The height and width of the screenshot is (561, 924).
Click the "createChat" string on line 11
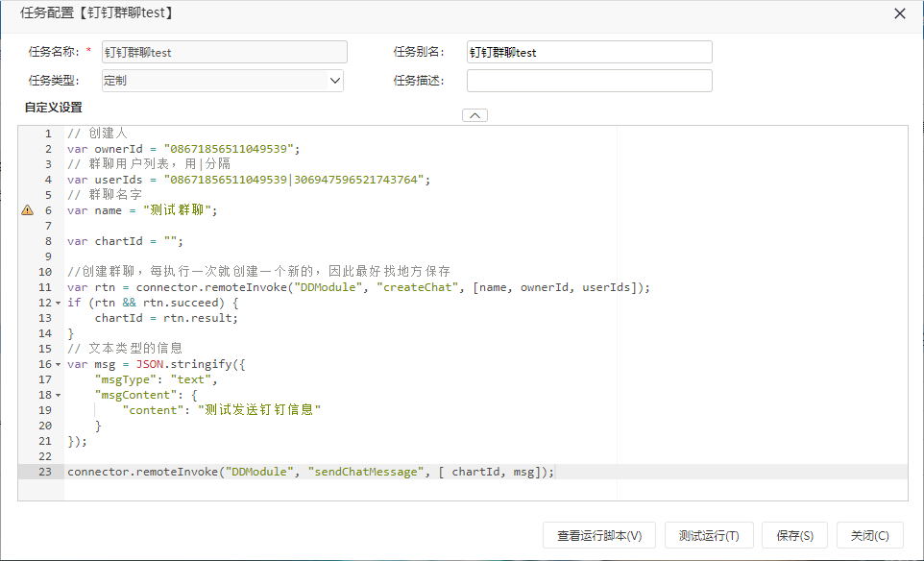click(x=418, y=287)
